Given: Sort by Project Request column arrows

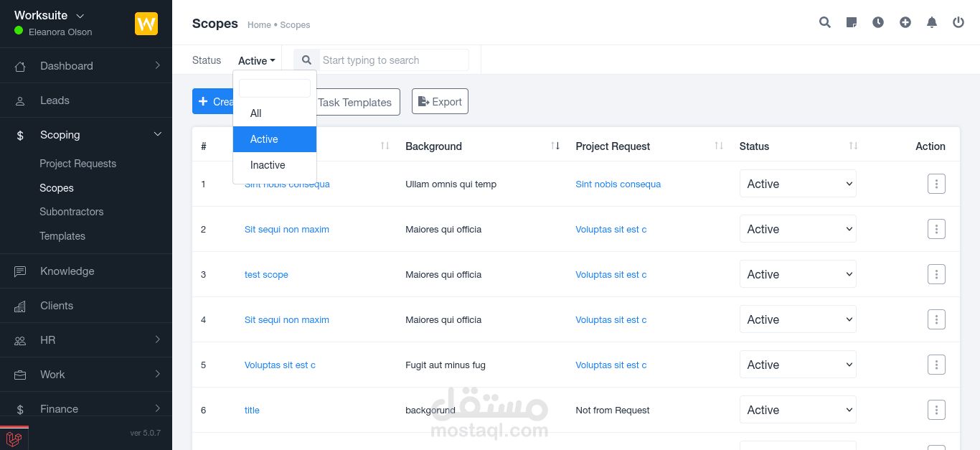Looking at the screenshot, I should 719,146.
